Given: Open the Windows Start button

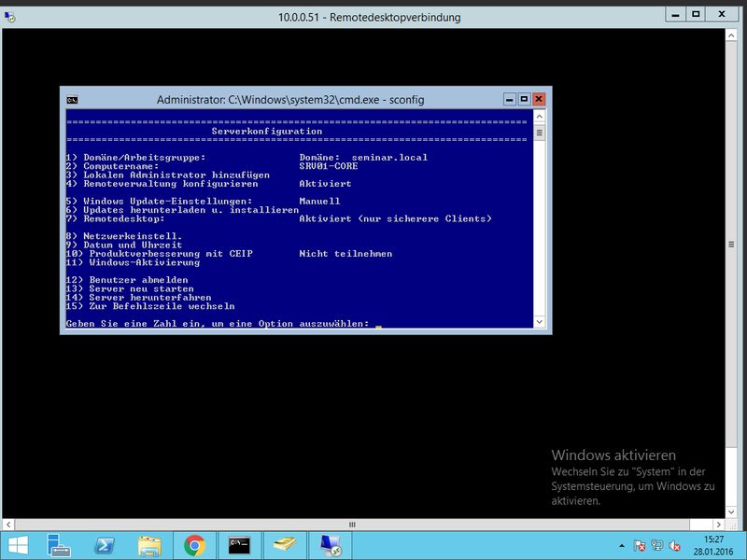Looking at the screenshot, I should (x=19, y=545).
